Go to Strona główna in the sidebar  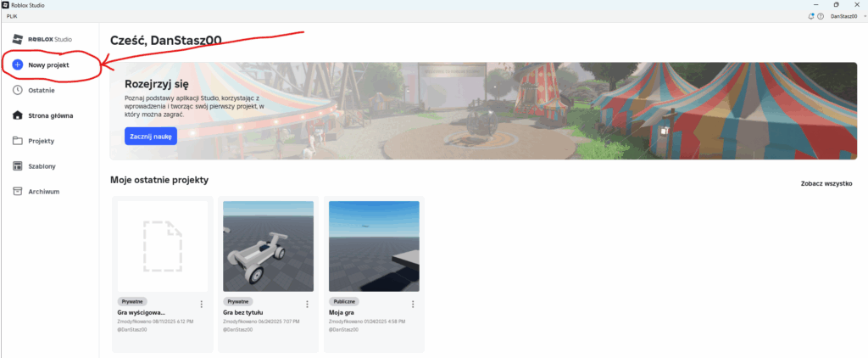(50, 116)
